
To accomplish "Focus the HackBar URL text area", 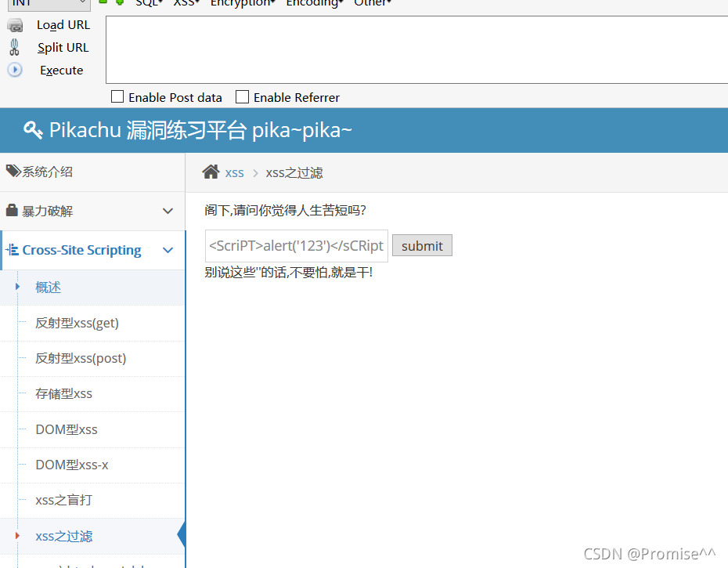I will [x=416, y=49].
